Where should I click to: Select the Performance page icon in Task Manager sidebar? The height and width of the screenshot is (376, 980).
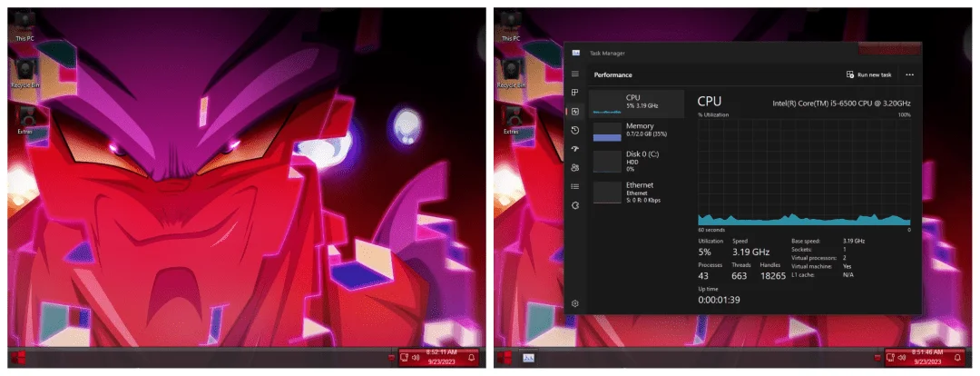(575, 112)
